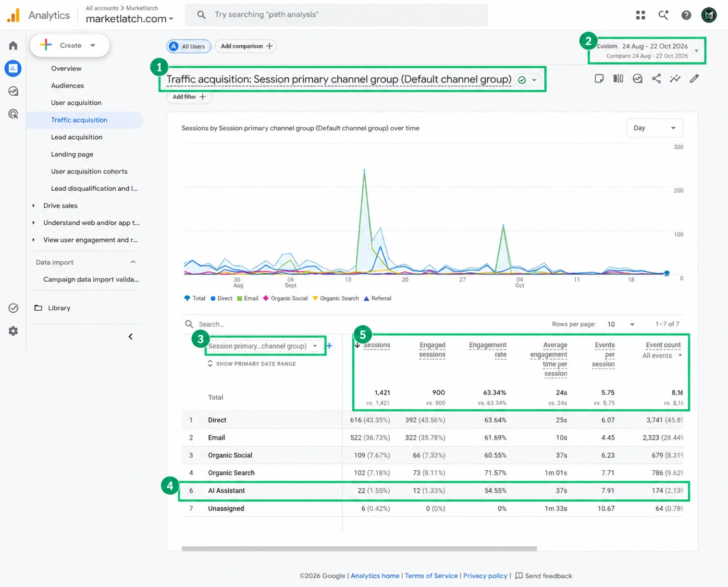This screenshot has height=587, width=728.
Task: Click the horizontal scrollbar under the table
Action: 359,548
